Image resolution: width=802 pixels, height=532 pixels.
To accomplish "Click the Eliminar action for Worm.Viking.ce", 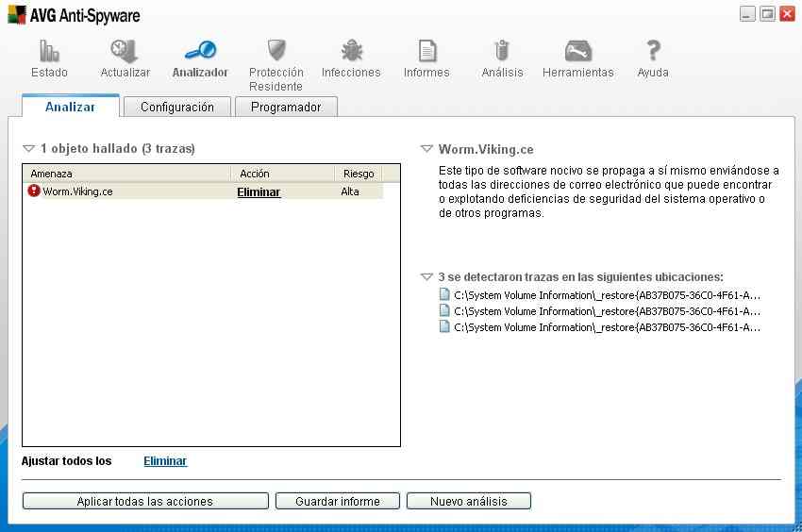I will point(259,191).
